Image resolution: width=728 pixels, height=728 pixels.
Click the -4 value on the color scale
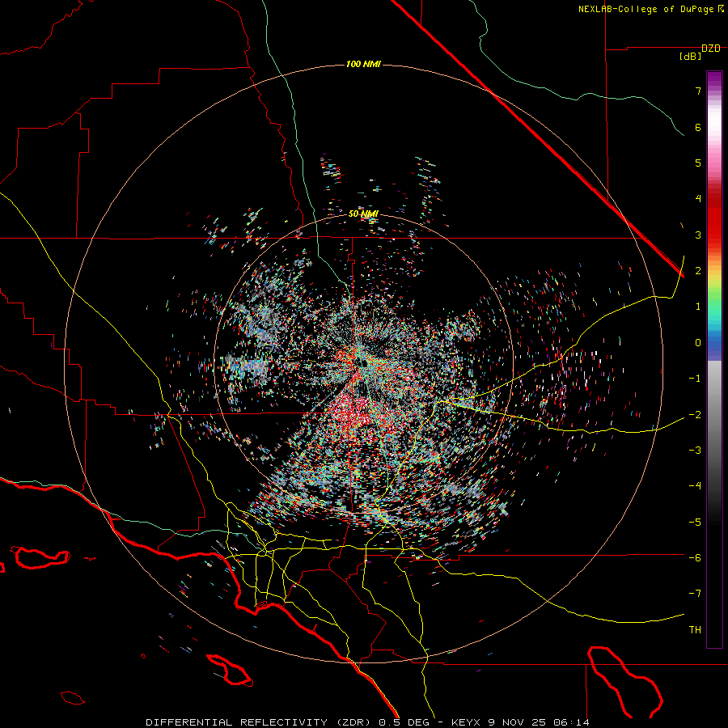(x=695, y=486)
